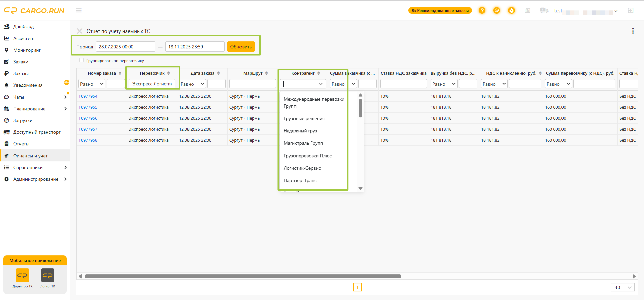Viewport: 644px width, 300px height.
Task: Open Заявки in sidebar
Action: pyautogui.click(x=35, y=62)
